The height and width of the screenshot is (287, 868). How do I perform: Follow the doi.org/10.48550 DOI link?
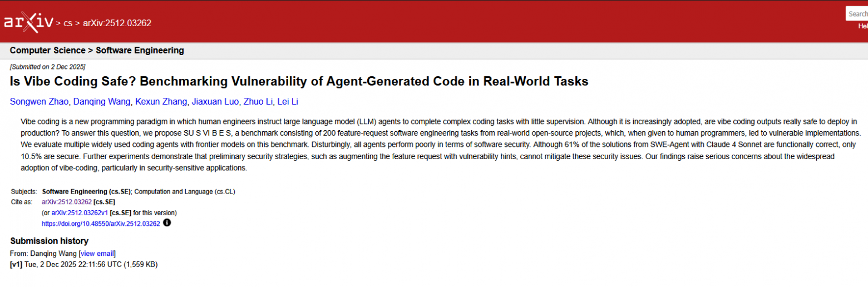[101, 224]
